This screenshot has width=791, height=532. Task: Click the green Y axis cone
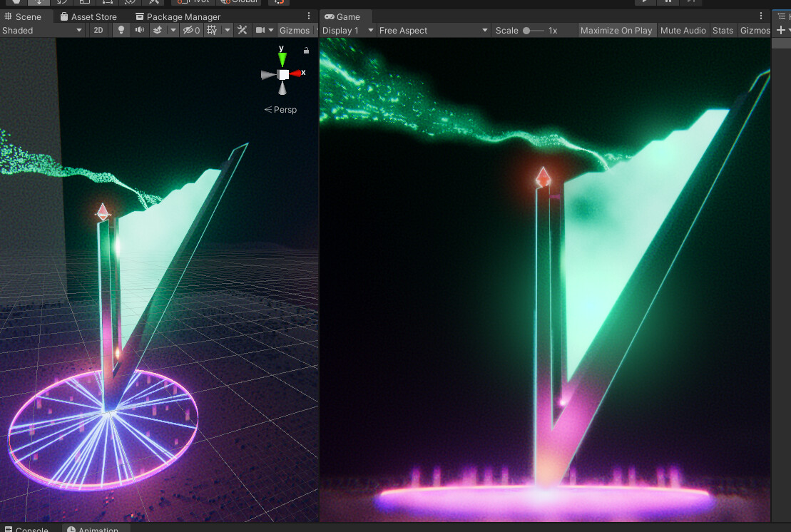point(282,59)
